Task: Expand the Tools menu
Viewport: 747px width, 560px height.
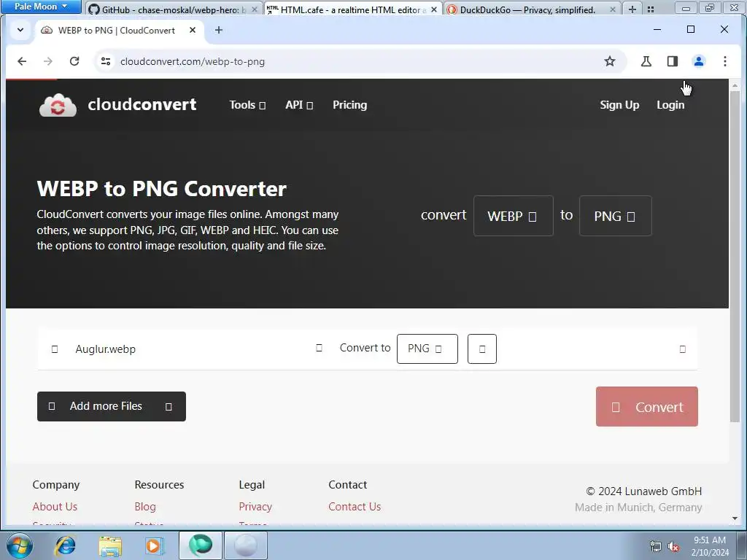Action: (247, 105)
